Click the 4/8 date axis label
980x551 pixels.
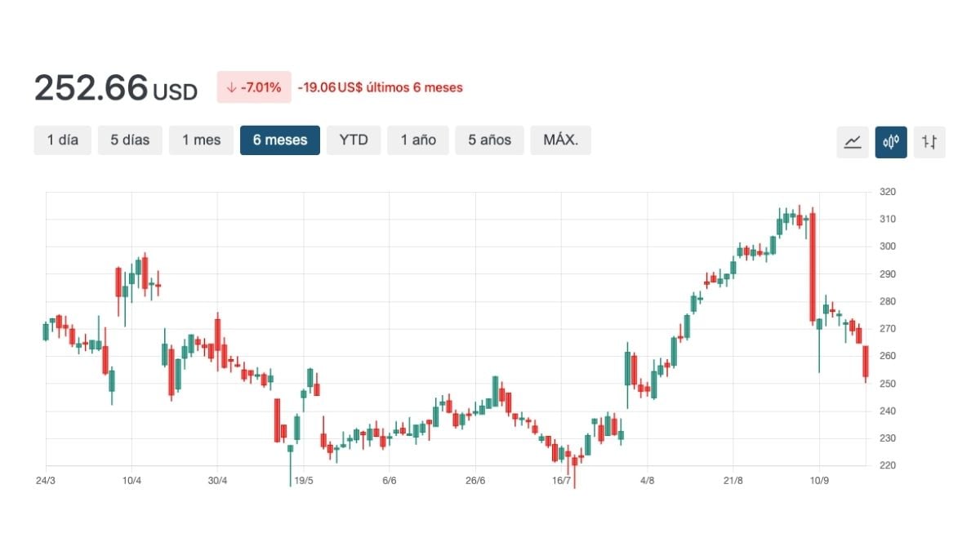pyautogui.click(x=647, y=480)
